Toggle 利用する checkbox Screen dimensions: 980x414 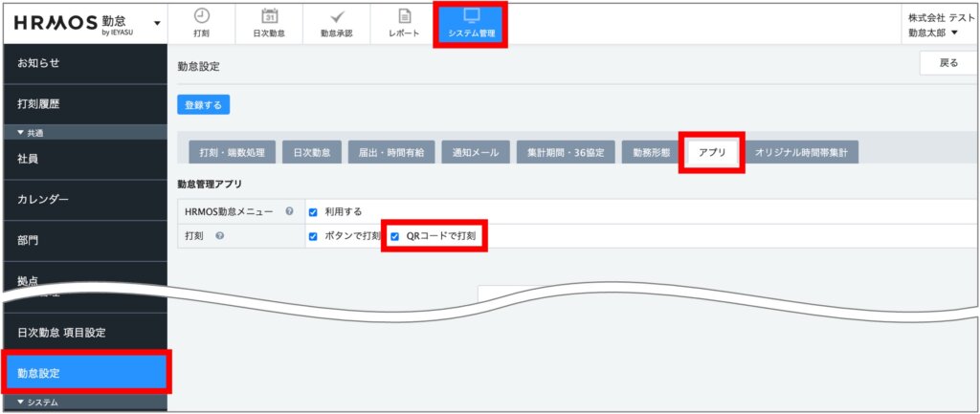313,211
